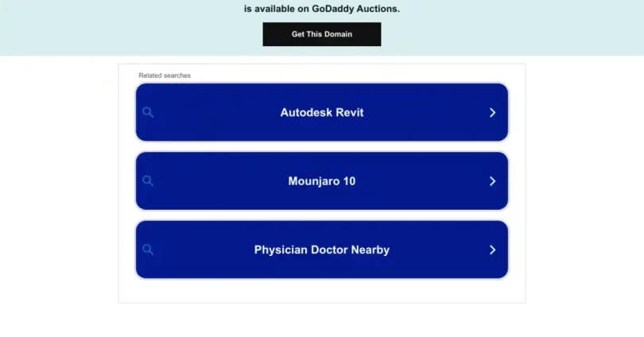Click the "is available on" headline text
The image size is (644, 337).
276,9
